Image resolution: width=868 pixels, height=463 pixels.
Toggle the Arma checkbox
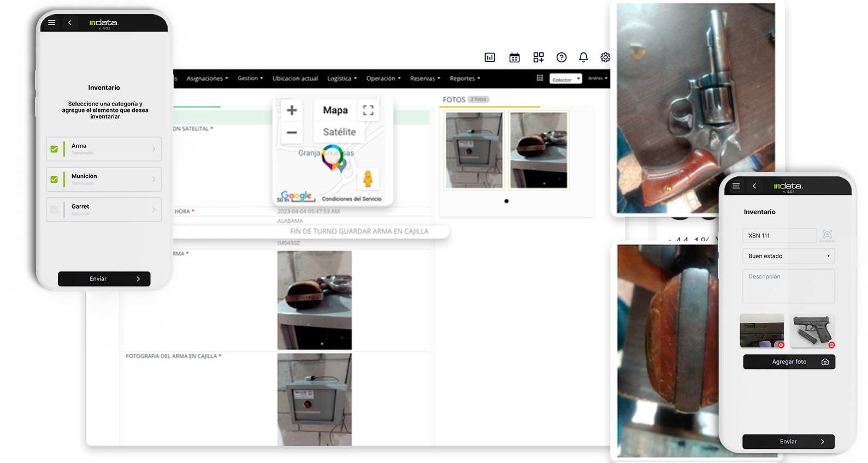pos(54,149)
